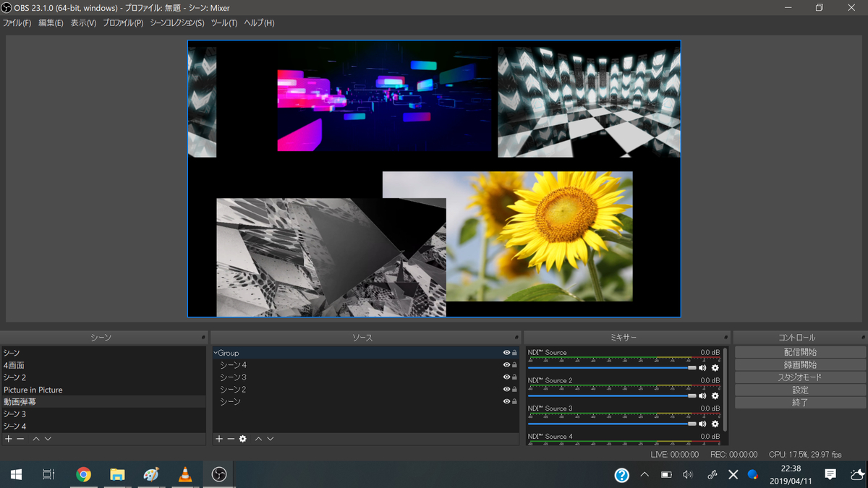Hide the シーン source in sources list

506,401
